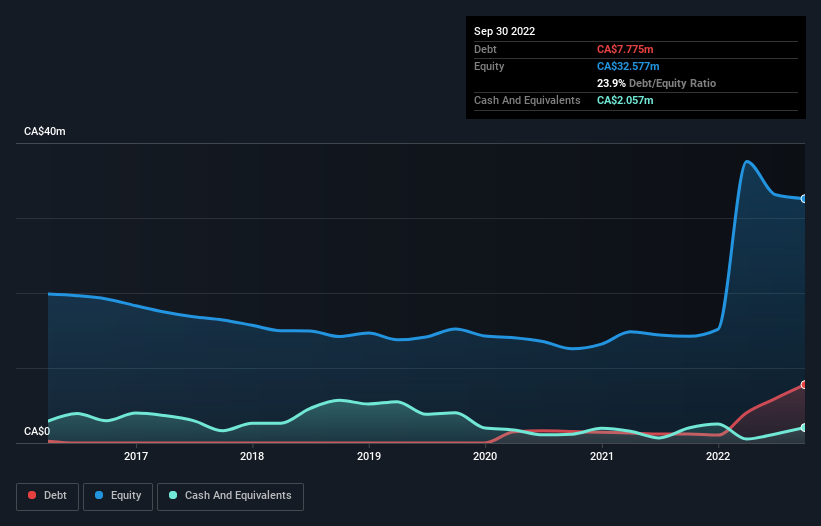Click the 2019 x-axis label
Image resolution: width=821 pixels, height=526 pixels.
pos(369,456)
